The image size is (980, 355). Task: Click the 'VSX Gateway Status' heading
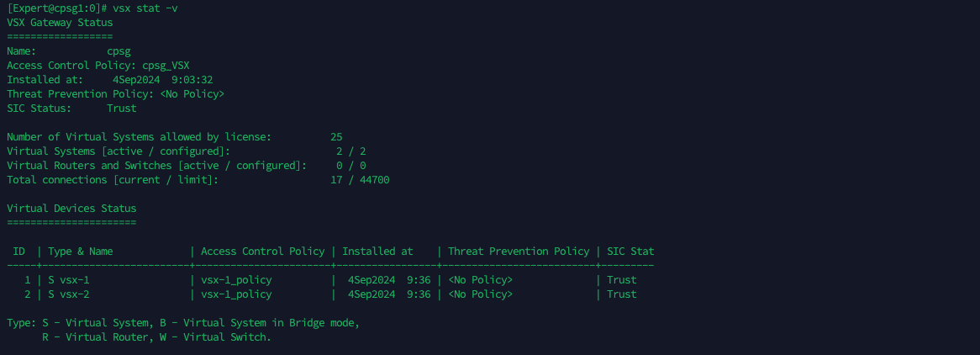coord(60,23)
